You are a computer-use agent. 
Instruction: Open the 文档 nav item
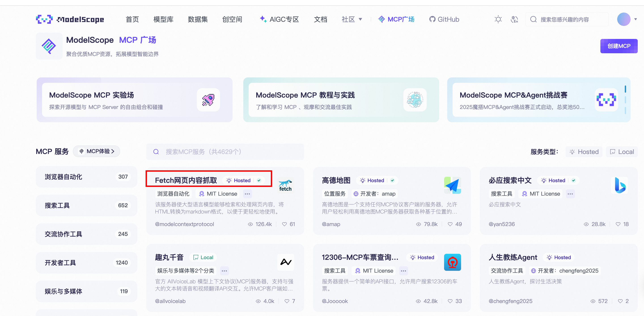pos(320,19)
